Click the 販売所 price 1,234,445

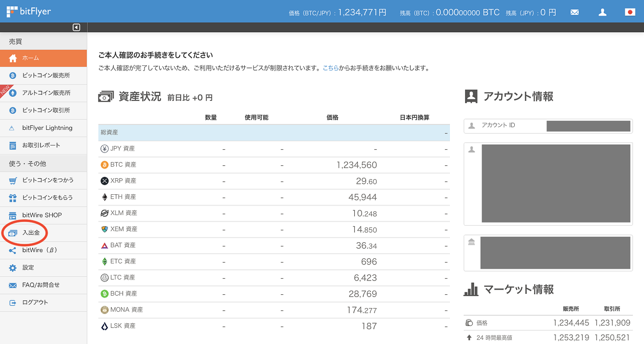pyautogui.click(x=571, y=323)
